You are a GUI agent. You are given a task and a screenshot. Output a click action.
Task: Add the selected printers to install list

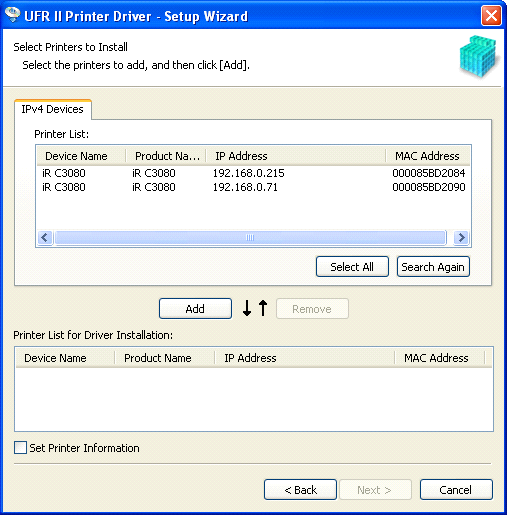(195, 309)
